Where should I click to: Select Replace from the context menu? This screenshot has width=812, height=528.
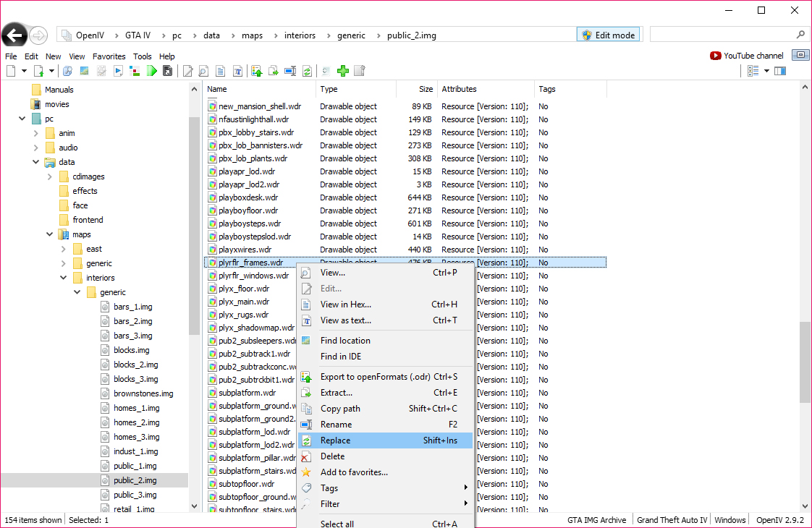pyautogui.click(x=385, y=440)
